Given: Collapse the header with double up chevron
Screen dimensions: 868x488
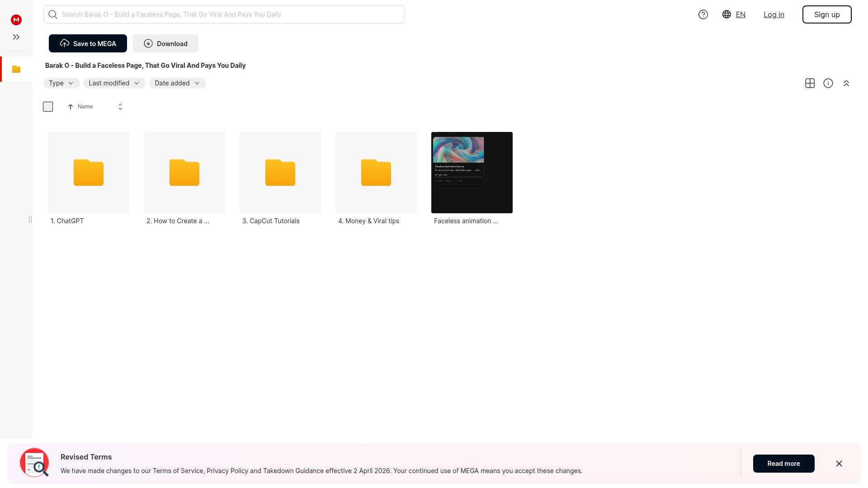Looking at the screenshot, I should tap(846, 83).
